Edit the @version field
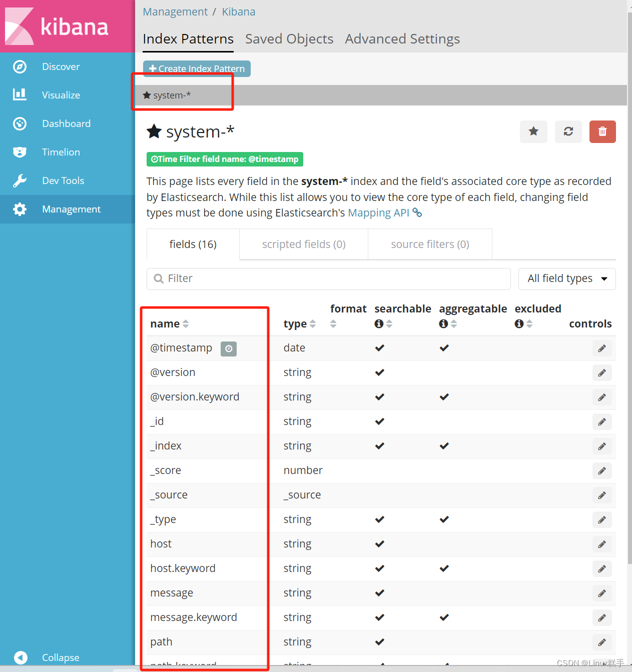The image size is (632, 672). [x=602, y=373]
